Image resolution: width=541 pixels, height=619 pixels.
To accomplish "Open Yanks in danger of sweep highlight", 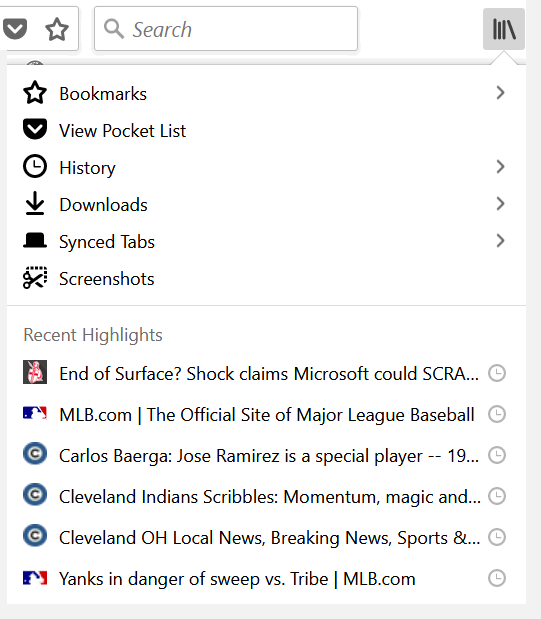I will pyautogui.click(x=267, y=579).
